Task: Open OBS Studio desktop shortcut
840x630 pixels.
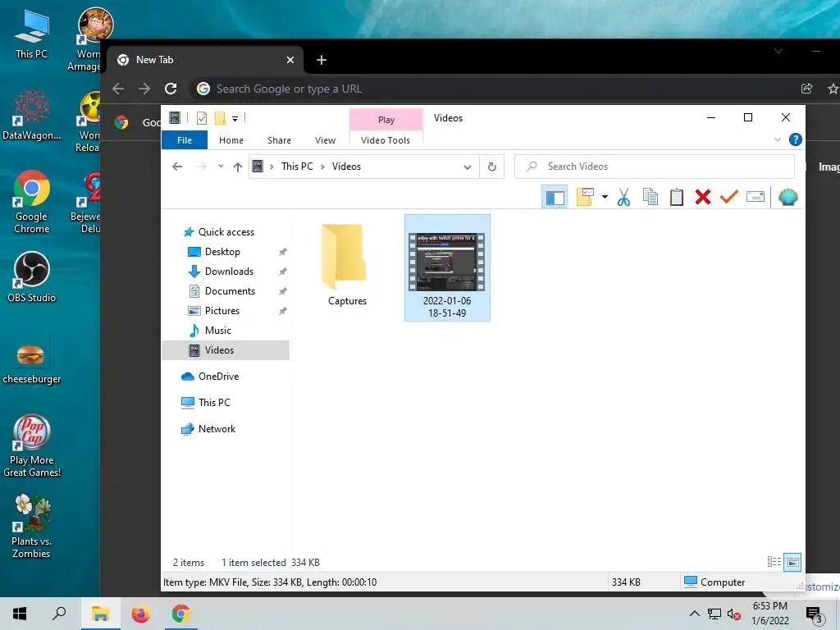Action: (x=32, y=277)
